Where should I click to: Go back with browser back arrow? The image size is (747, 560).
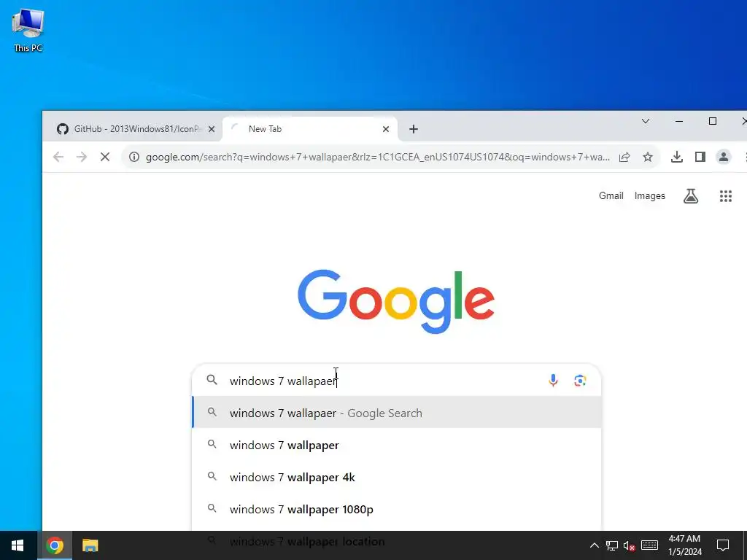pos(58,157)
